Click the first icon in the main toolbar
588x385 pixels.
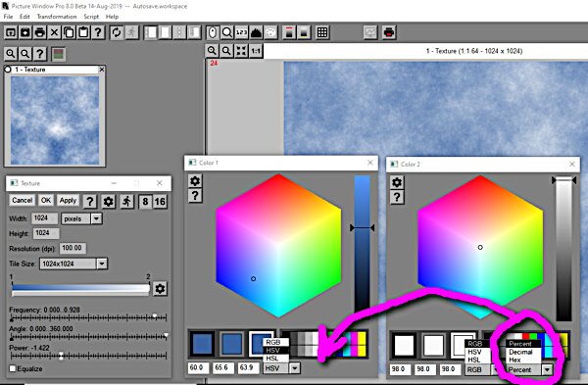point(10,32)
